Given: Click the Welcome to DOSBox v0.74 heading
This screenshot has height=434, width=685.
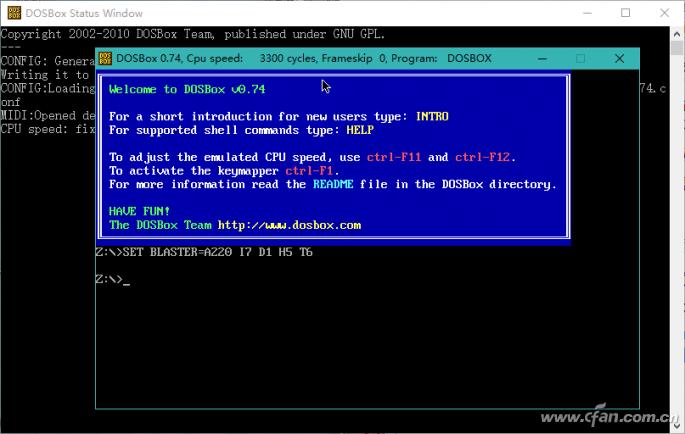Looking at the screenshot, I should (187, 89).
